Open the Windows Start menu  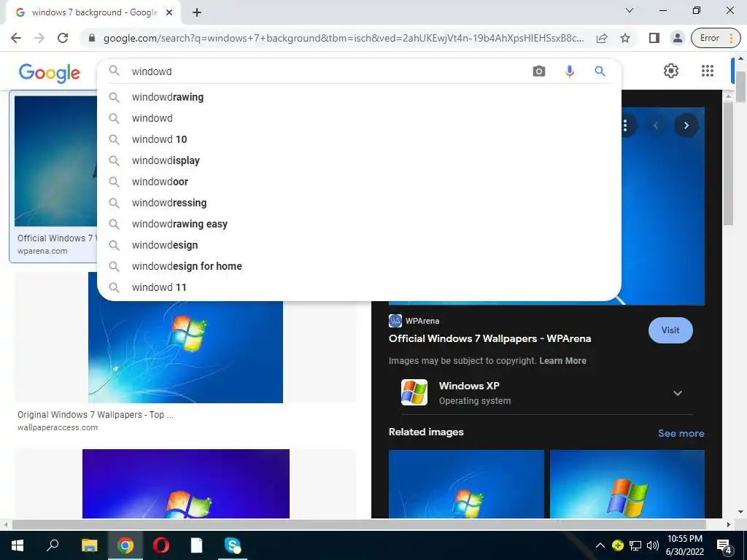tap(18, 545)
